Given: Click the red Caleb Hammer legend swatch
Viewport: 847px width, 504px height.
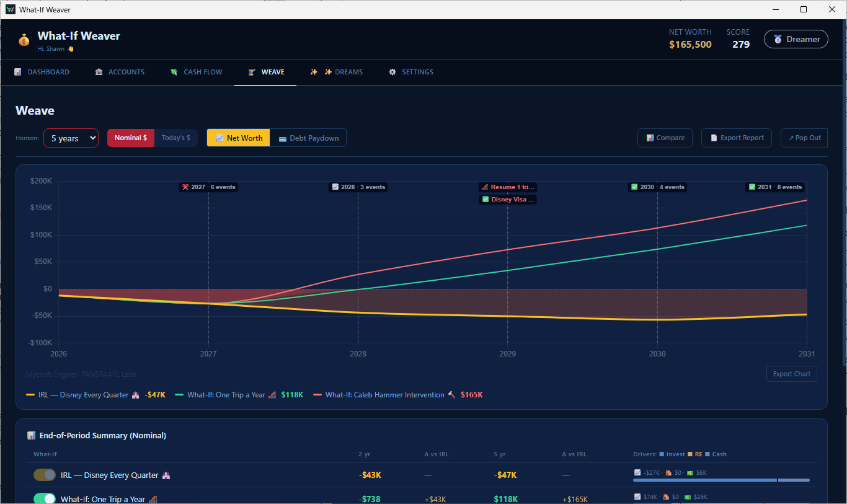Looking at the screenshot, I should click(317, 395).
